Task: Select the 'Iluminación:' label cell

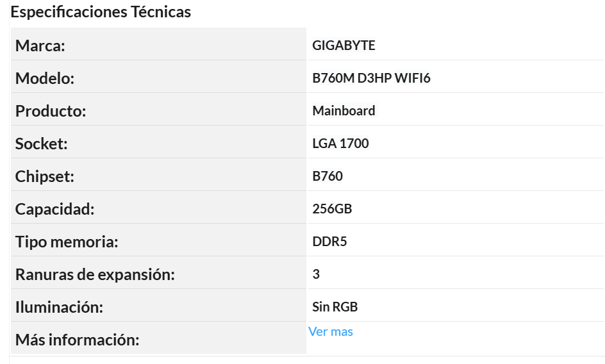Action: click(x=158, y=305)
